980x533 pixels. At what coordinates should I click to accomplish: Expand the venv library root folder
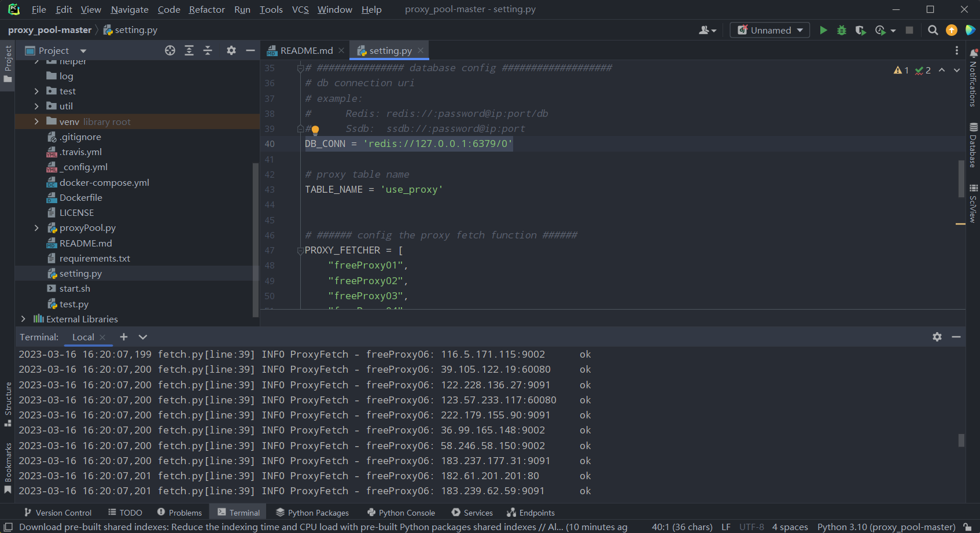[x=36, y=122]
